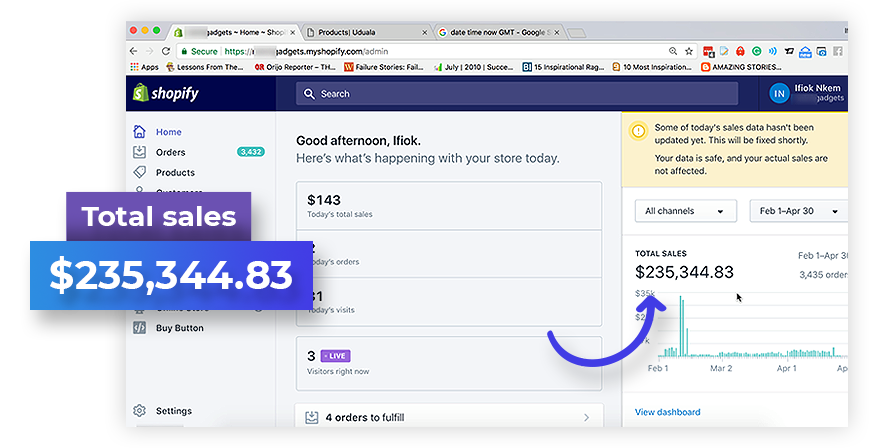Open the All channels dropdown

pyautogui.click(x=685, y=211)
